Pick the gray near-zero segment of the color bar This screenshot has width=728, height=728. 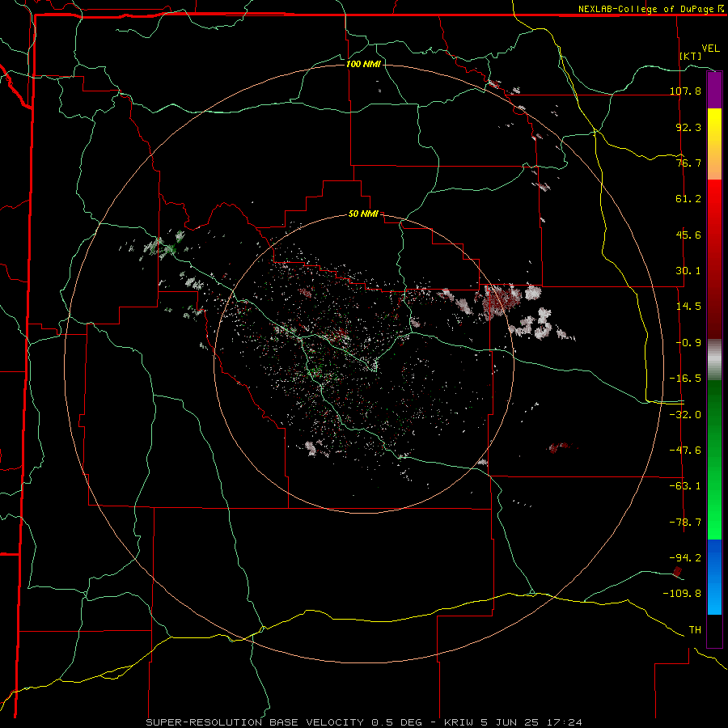click(x=714, y=360)
